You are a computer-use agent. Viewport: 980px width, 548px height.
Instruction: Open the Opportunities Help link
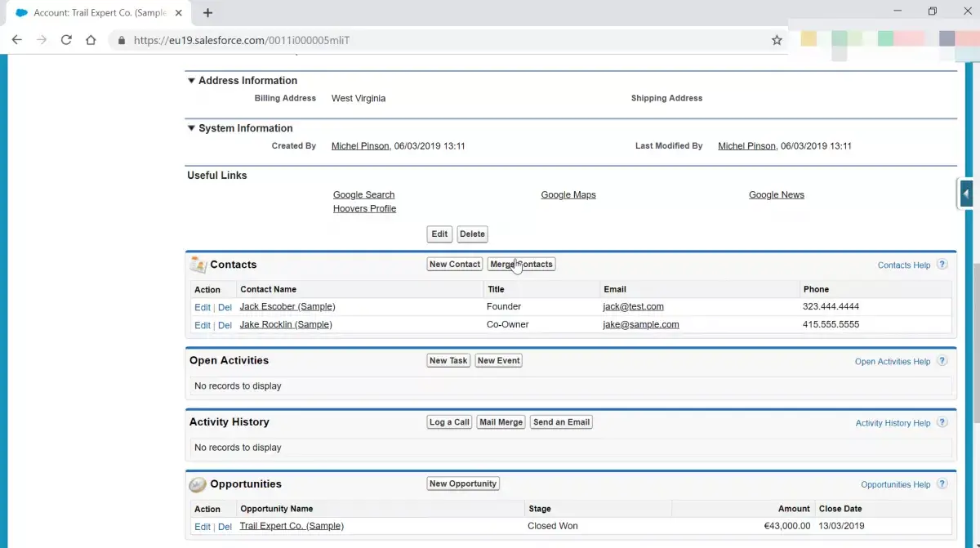[x=896, y=485]
